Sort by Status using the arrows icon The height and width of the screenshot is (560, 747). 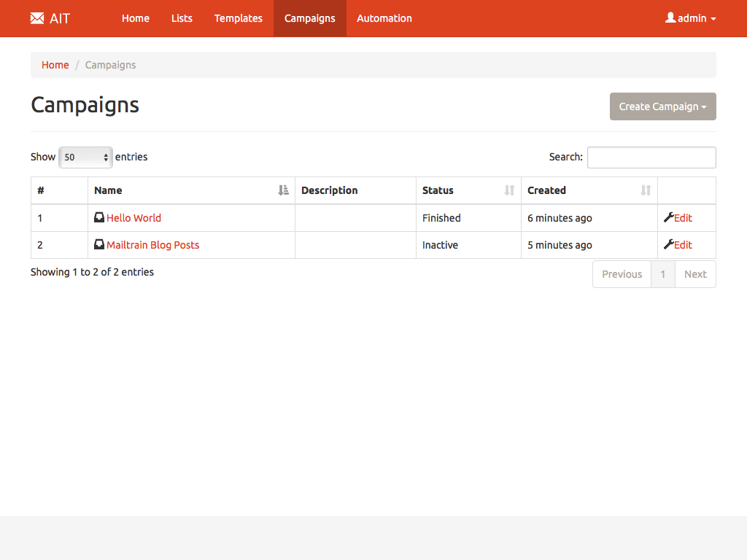tap(509, 190)
